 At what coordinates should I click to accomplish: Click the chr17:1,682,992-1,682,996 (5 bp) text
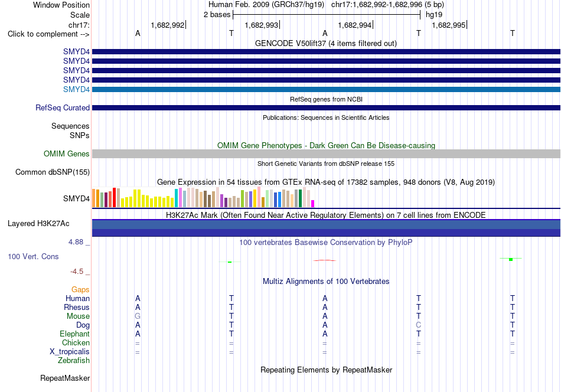387,5
